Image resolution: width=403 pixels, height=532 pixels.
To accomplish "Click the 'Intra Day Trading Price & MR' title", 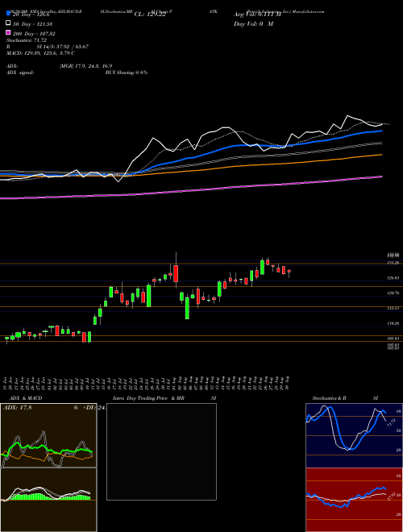I will (x=149, y=398).
